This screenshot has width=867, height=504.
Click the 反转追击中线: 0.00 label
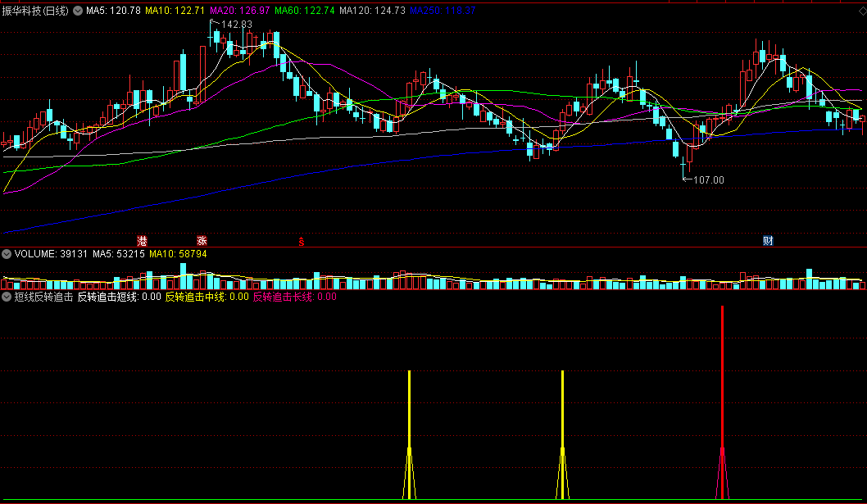tap(207, 297)
